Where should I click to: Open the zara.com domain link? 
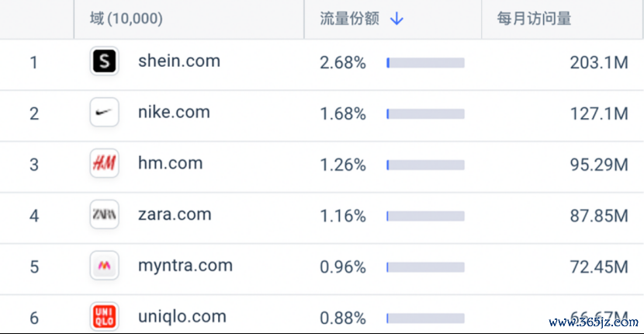175,214
